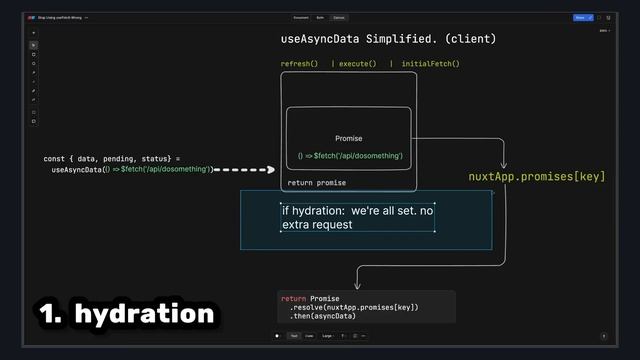Click the 'useAsyncData(() => $fetch...' code line
Viewport: 640px width, 360px height.
point(132,169)
